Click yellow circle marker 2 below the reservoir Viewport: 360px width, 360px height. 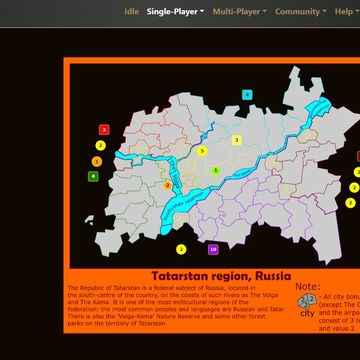point(181,249)
